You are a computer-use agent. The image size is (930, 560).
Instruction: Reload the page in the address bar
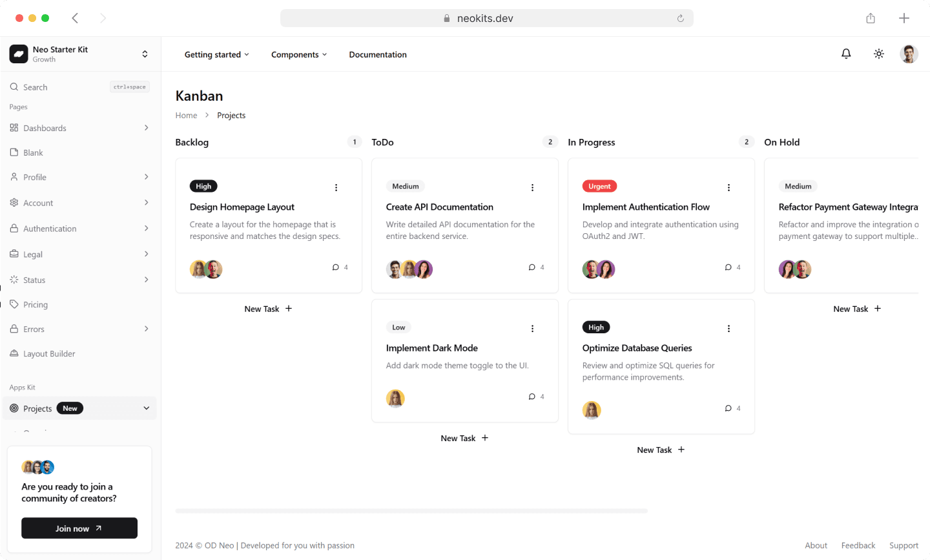click(x=680, y=18)
